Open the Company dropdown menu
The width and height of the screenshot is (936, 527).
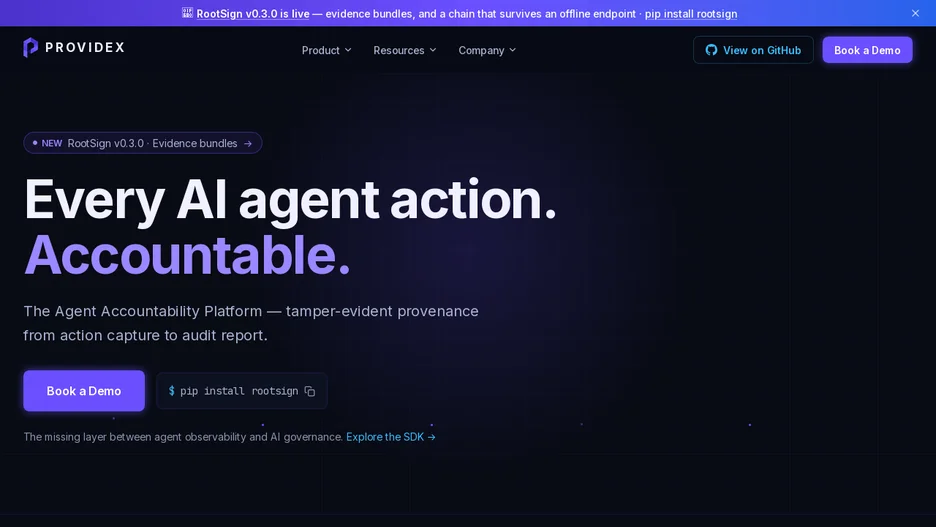[487, 50]
